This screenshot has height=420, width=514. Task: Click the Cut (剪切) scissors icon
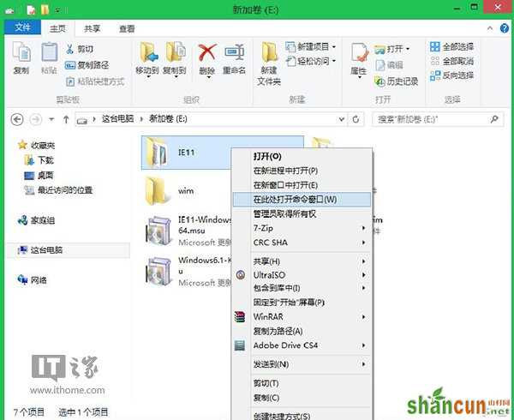(x=69, y=49)
